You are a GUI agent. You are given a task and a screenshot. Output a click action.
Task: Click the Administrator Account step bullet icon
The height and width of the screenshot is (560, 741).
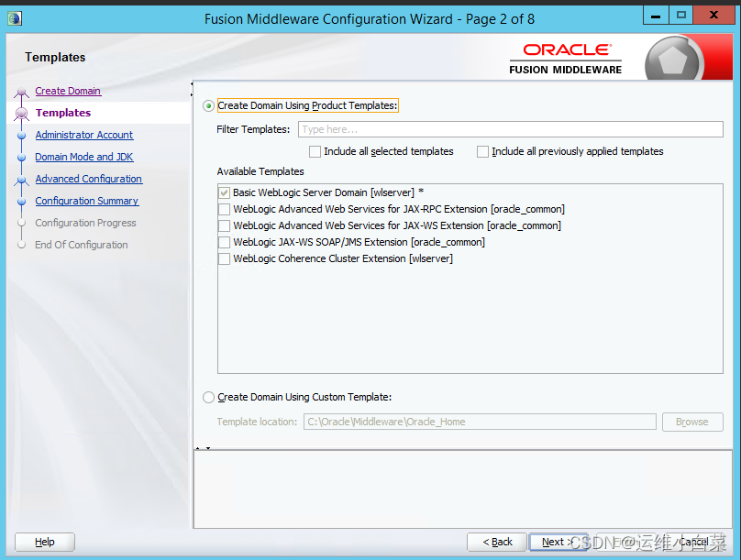tap(21, 136)
